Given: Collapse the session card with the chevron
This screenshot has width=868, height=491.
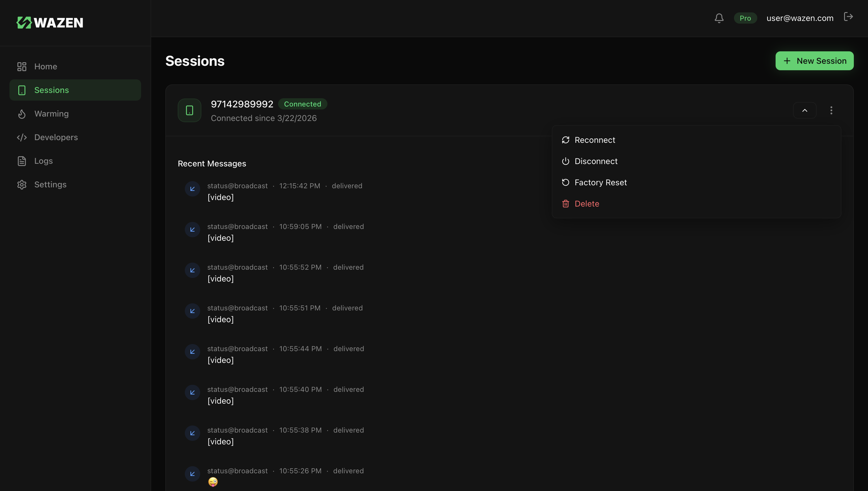Looking at the screenshot, I should point(805,110).
